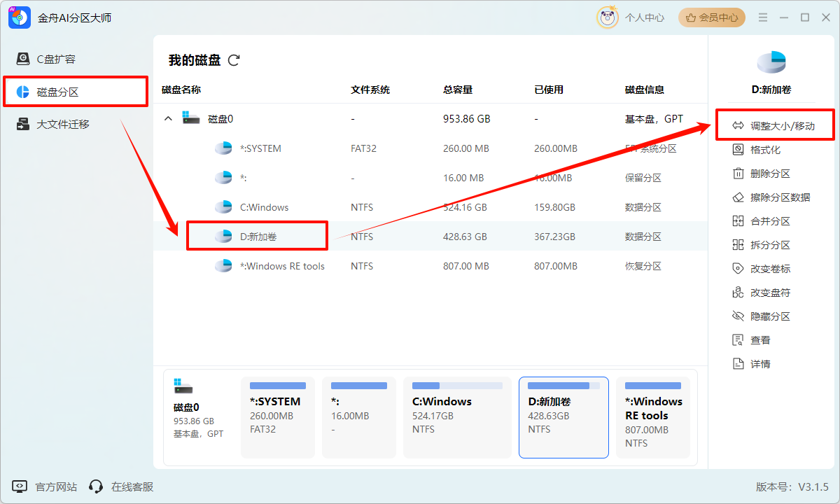
Task: Click the refresh icon beside 我的磁盘
Action: click(233, 60)
